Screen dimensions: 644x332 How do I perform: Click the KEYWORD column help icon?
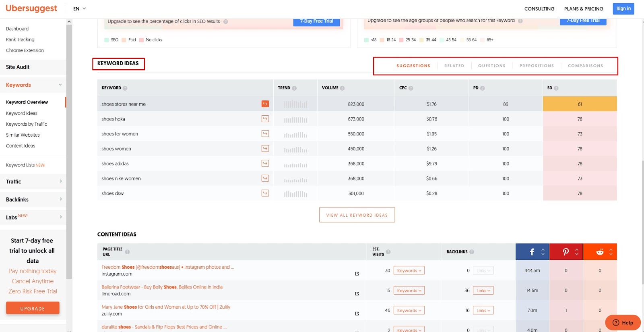coord(125,88)
